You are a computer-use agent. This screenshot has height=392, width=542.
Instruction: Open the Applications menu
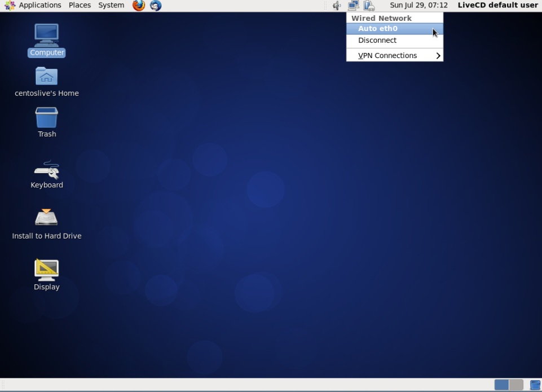pyautogui.click(x=39, y=5)
